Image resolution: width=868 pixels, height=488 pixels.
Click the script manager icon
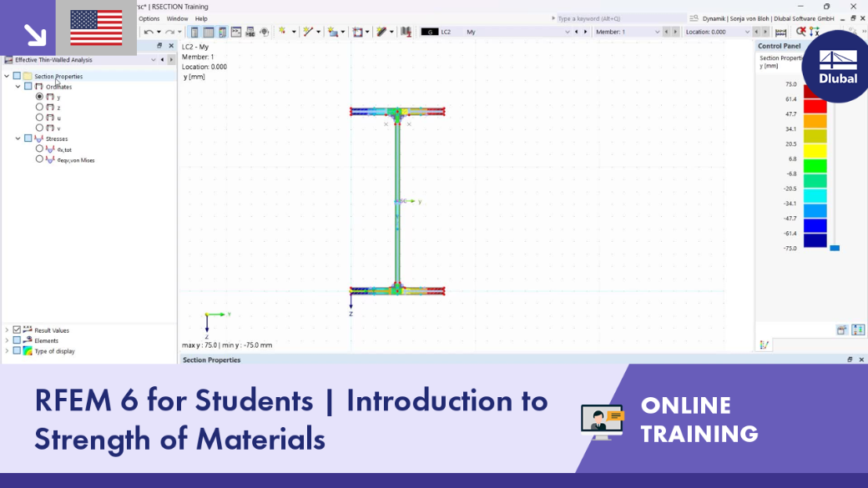click(x=250, y=32)
